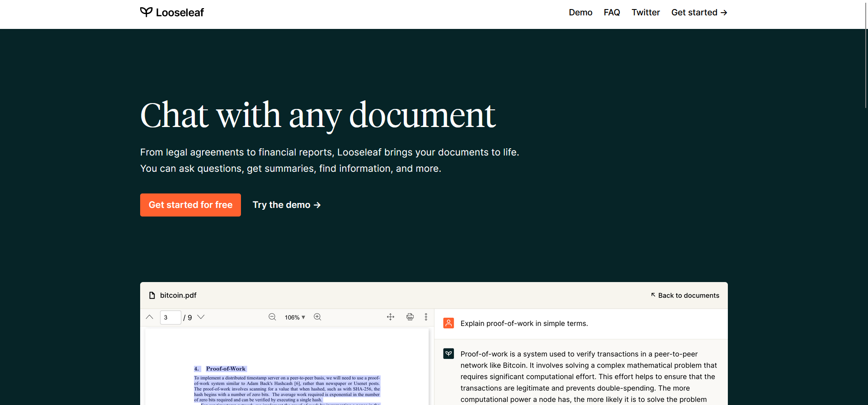Go to next page with down chevron
The width and height of the screenshot is (868, 405).
pyautogui.click(x=201, y=317)
